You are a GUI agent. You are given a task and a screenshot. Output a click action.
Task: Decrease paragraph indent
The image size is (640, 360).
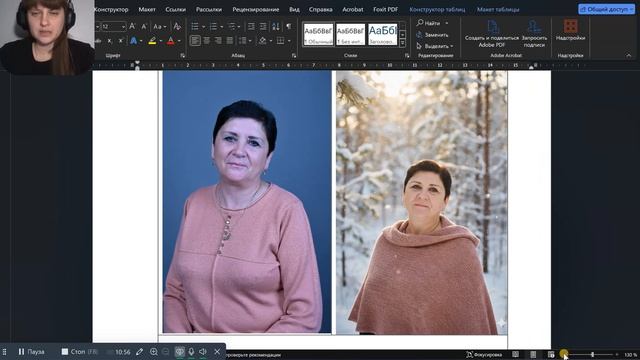(x=251, y=27)
